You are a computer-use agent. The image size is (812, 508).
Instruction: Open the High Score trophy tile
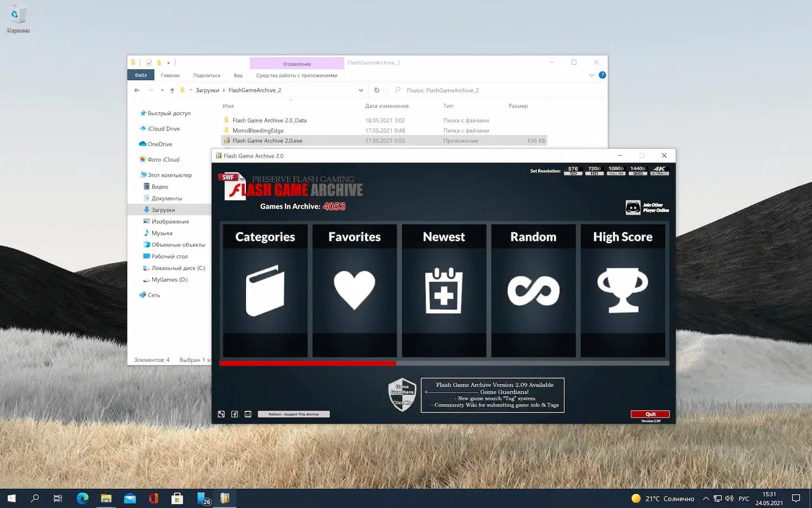click(623, 291)
